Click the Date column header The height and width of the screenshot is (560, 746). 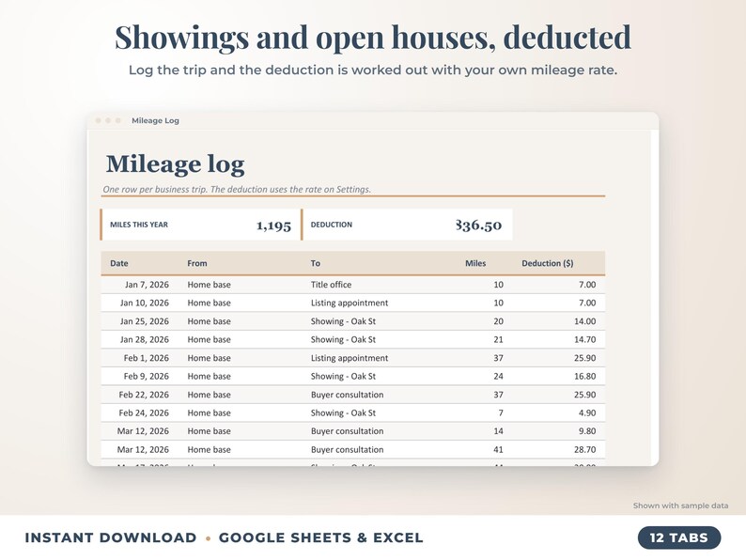coord(119,263)
